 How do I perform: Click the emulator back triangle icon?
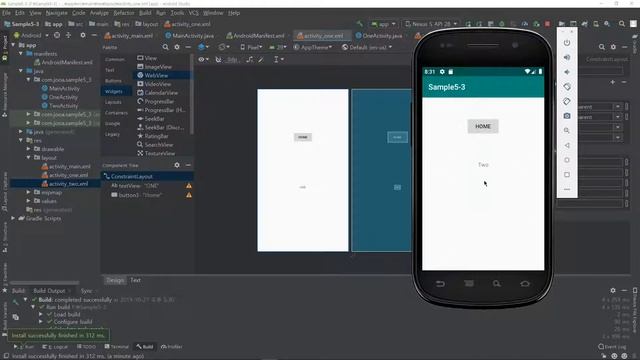pyautogui.click(x=567, y=145)
